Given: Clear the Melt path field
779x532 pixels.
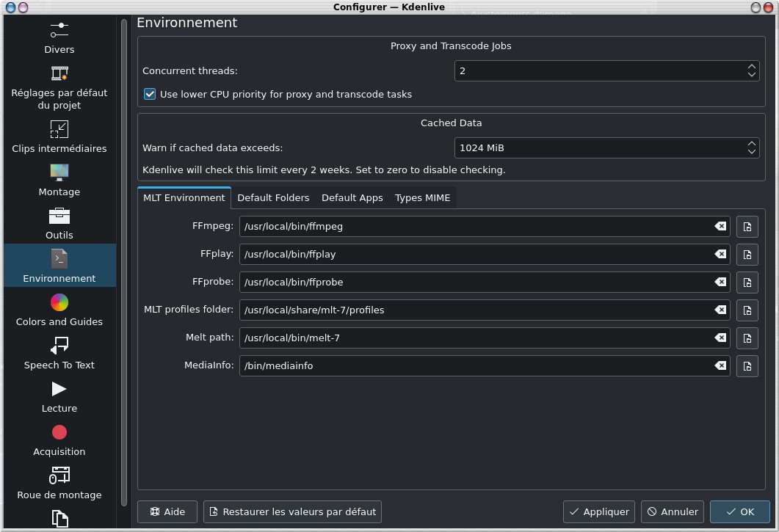Looking at the screenshot, I should [x=720, y=338].
